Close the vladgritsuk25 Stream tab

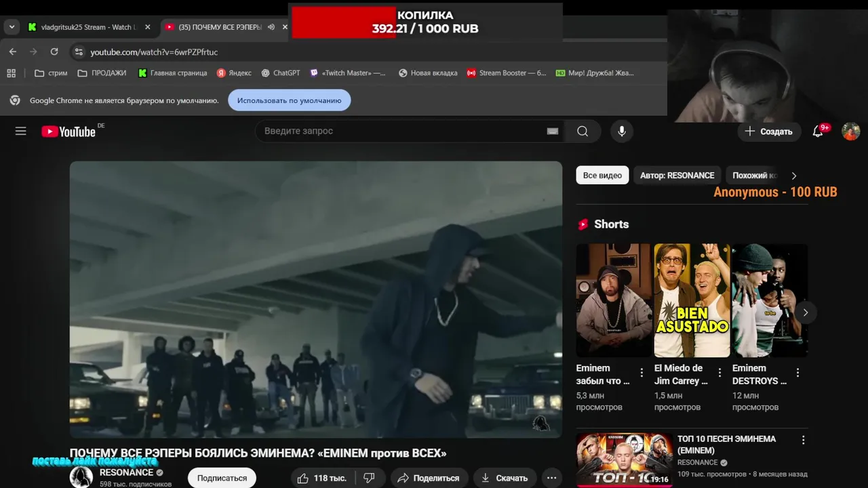coord(148,27)
